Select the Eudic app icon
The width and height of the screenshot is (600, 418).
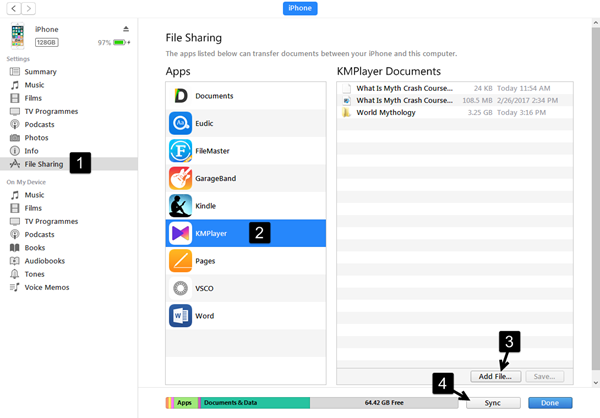[x=180, y=123]
